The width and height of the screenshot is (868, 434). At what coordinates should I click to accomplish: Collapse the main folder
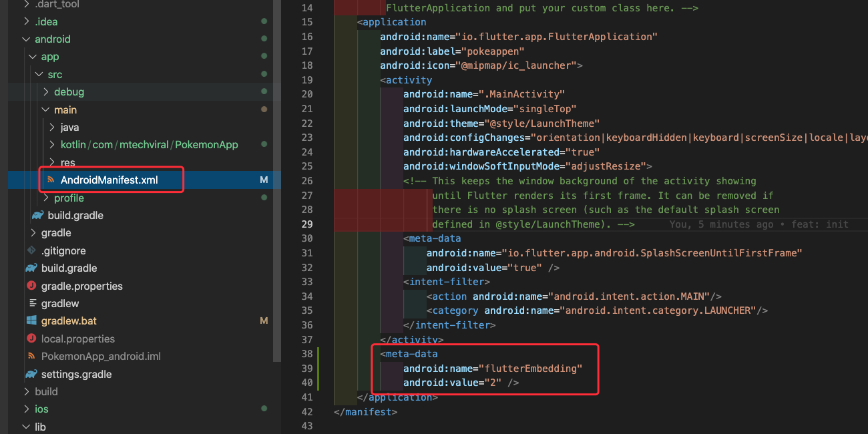click(47, 109)
